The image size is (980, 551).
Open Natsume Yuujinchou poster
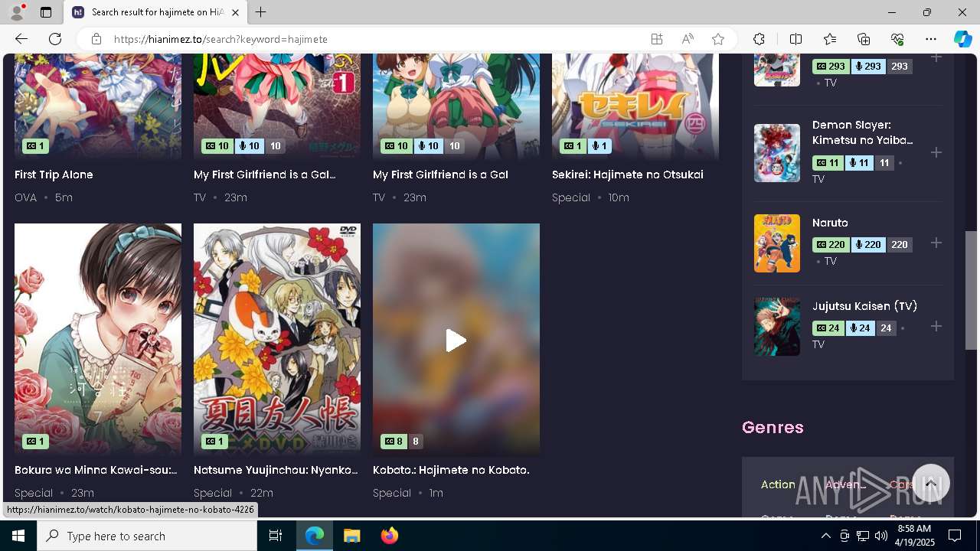277,340
